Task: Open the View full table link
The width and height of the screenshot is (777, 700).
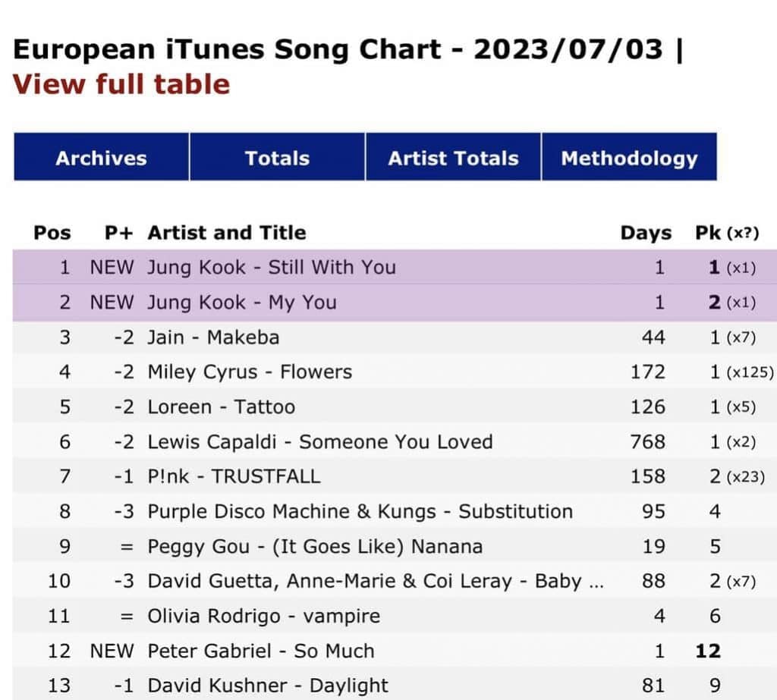Action: 121,83
